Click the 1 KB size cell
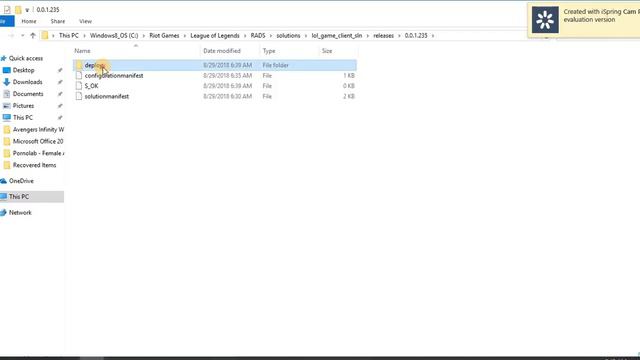Image resolution: width=640 pixels, height=360 pixels. pyautogui.click(x=349, y=76)
